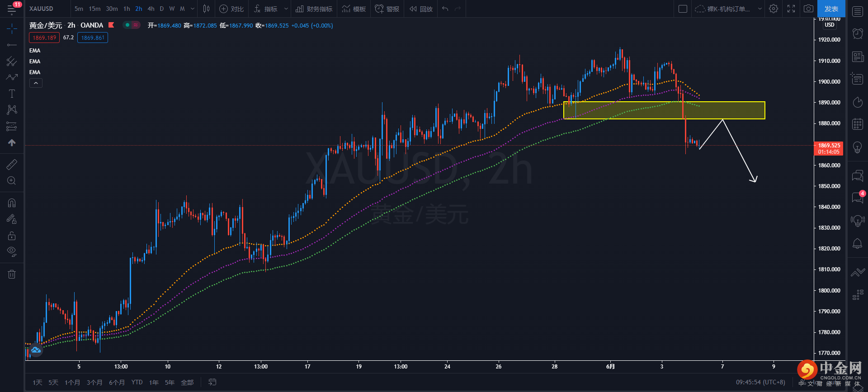Open private chats with badge 4
Viewport: 868px width, 392px height.
[858, 197]
